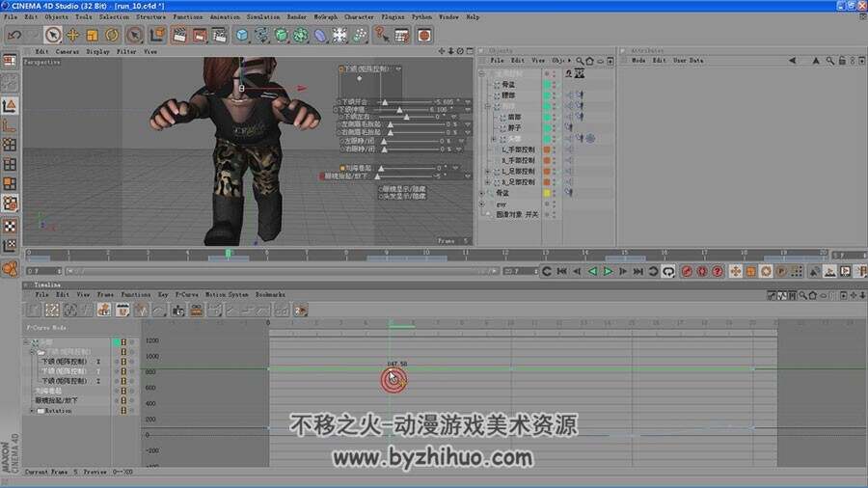This screenshot has width=868, height=488.
Task: Open the Character menu
Action: point(359,17)
